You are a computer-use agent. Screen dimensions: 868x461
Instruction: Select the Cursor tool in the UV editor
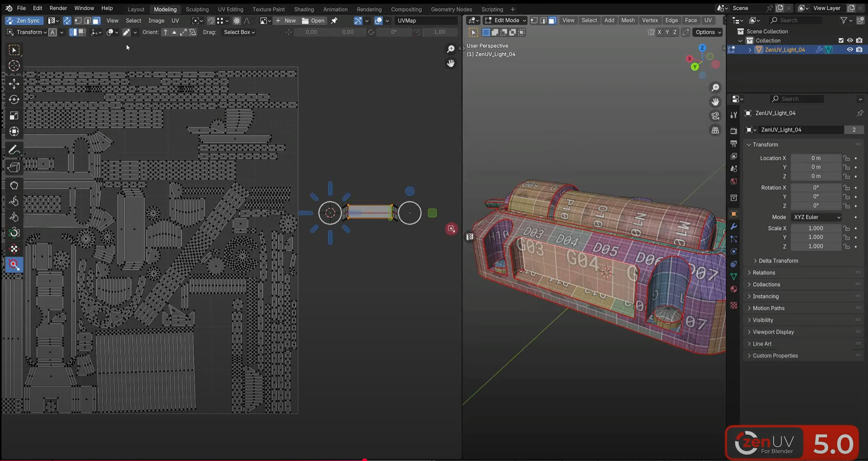point(14,66)
